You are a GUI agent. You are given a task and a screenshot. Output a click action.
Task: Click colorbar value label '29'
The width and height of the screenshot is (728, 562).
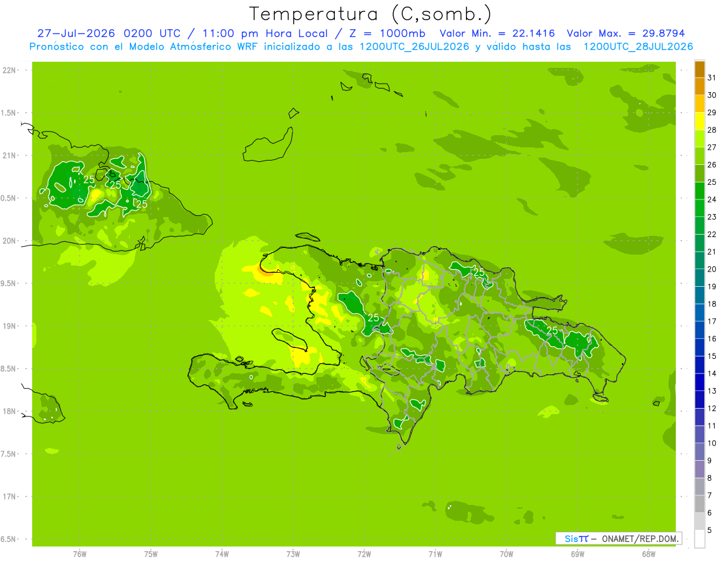712,113
